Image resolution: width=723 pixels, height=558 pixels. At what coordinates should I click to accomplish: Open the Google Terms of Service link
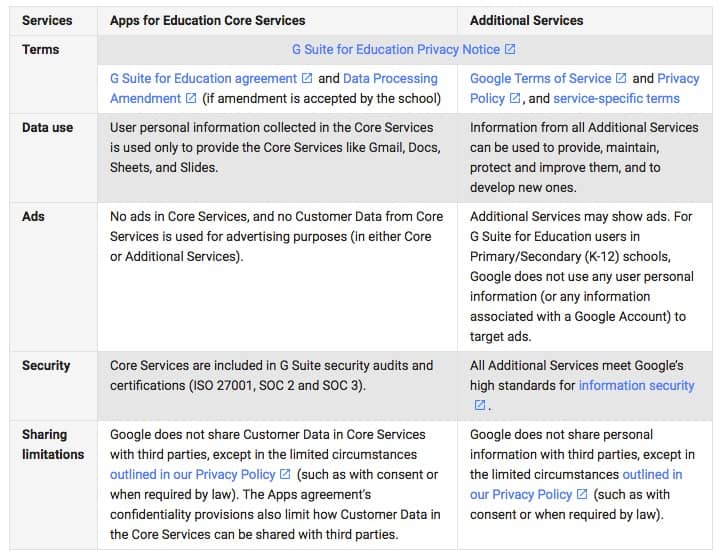540,78
